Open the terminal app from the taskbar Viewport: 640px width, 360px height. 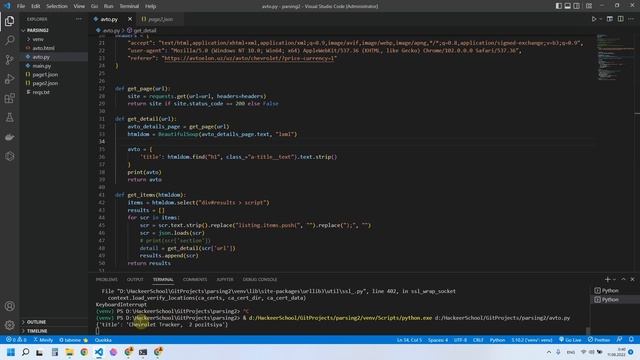click(x=143, y=352)
